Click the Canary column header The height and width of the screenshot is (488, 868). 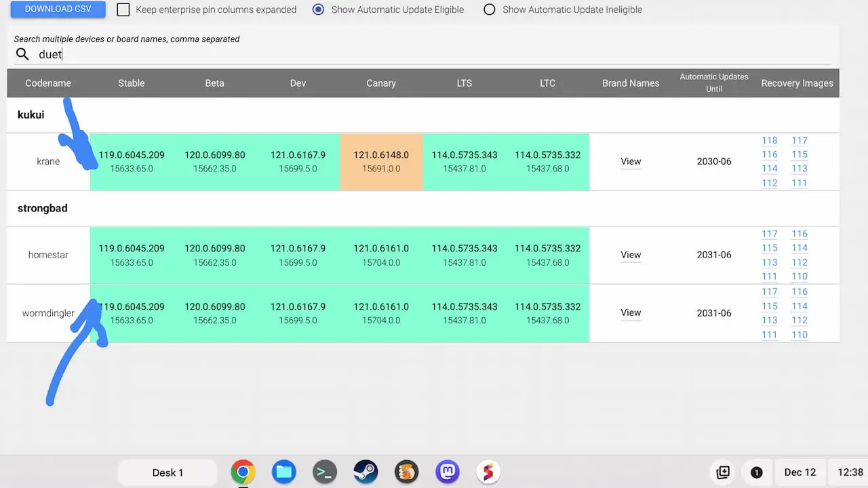pyautogui.click(x=381, y=83)
